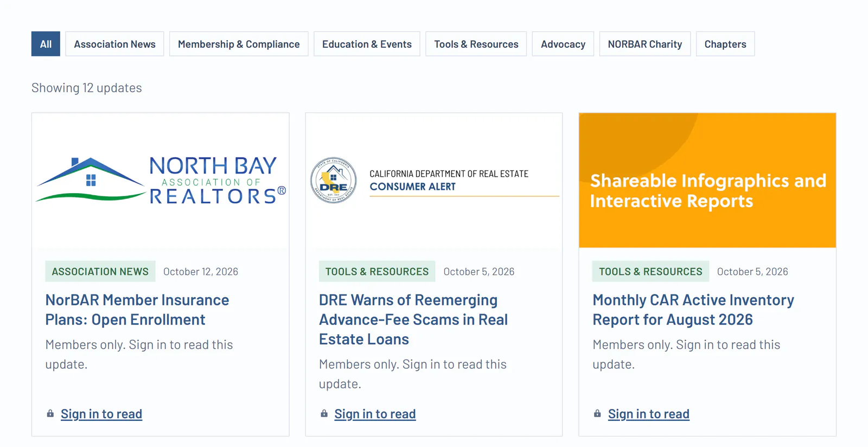This screenshot has width=868, height=447.
Task: Click lock icon on Monthly CAR Report card
Action: click(597, 413)
